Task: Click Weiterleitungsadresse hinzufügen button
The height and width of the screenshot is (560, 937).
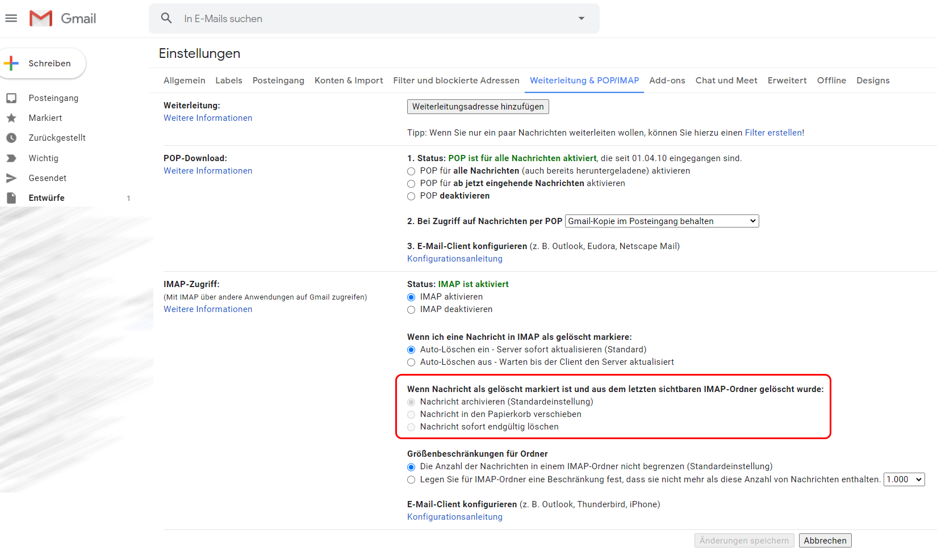Action: point(478,107)
